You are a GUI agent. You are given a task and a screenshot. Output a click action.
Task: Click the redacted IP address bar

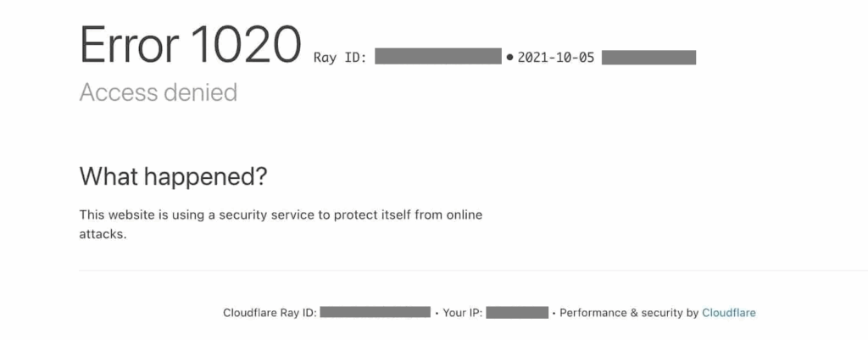pos(517,313)
